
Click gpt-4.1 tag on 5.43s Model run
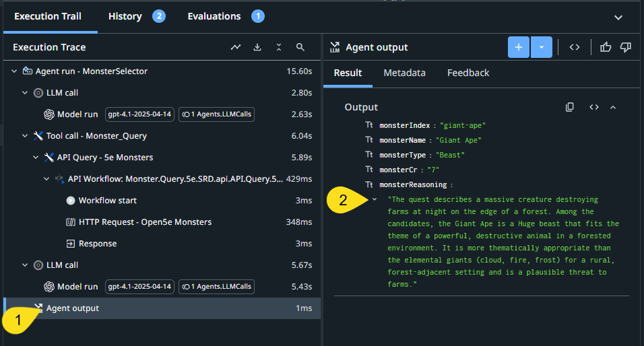tap(139, 287)
